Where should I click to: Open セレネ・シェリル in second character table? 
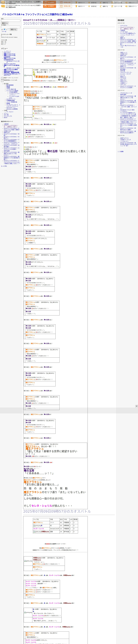[39, 529]
